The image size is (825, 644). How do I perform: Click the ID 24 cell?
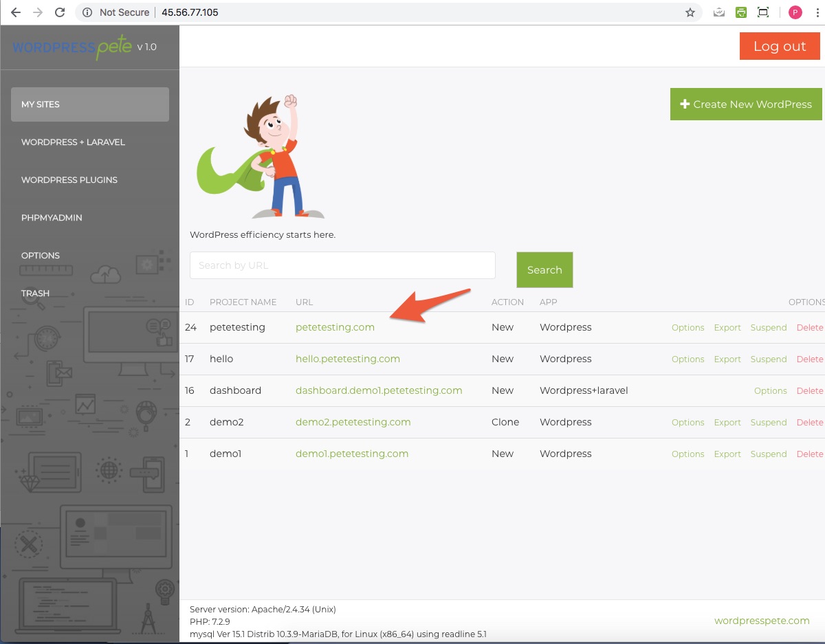coord(190,328)
